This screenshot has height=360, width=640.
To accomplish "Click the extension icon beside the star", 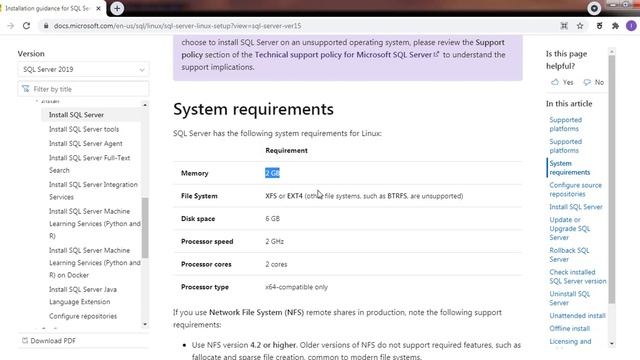I will click(x=599, y=26).
